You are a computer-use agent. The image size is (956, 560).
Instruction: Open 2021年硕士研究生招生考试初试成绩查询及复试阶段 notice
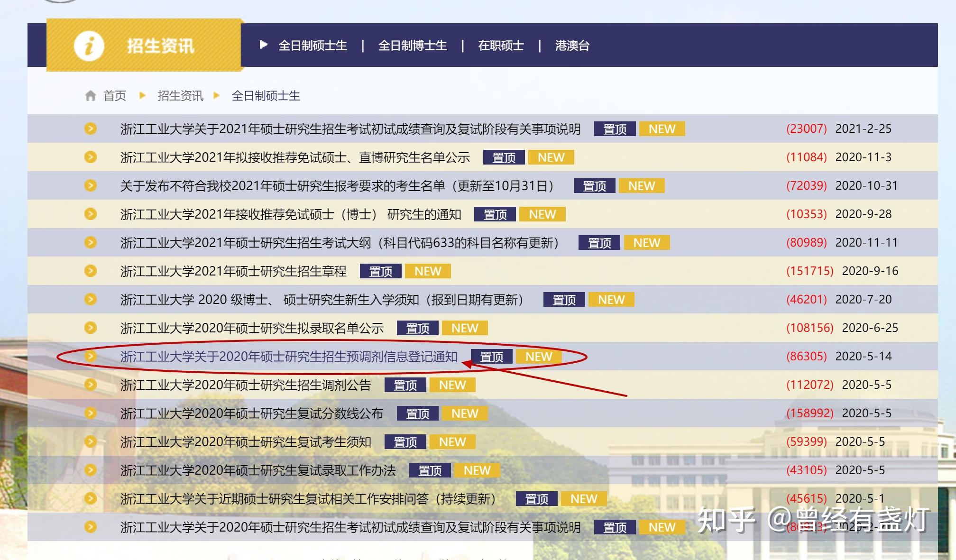(350, 129)
